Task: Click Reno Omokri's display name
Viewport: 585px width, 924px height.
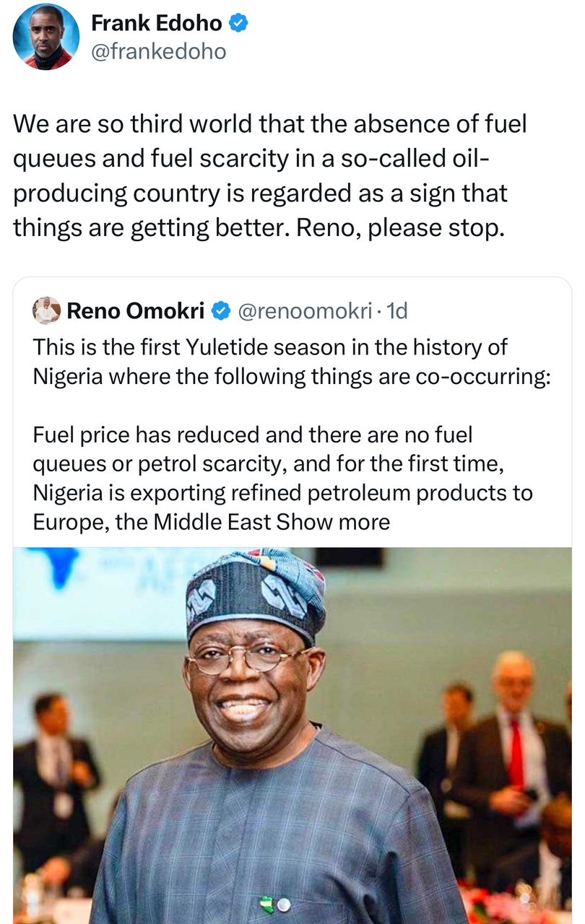Action: pyautogui.click(x=137, y=310)
